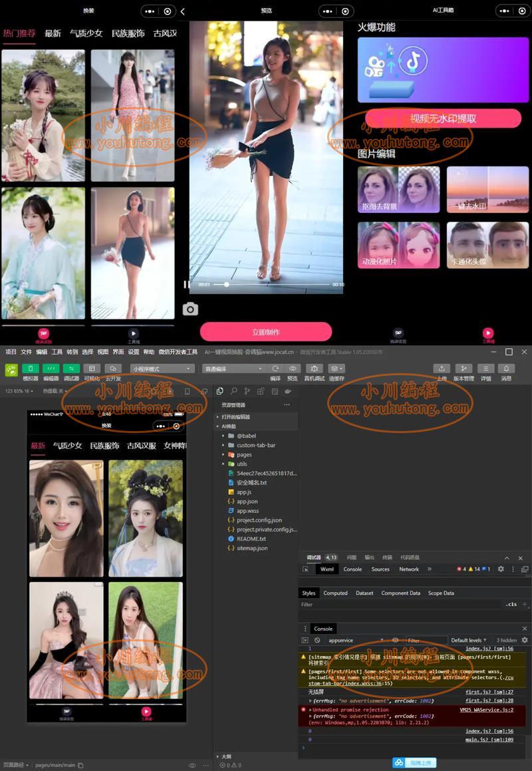Click the 立即制作 pink button
The width and height of the screenshot is (532, 771).
[x=266, y=332]
